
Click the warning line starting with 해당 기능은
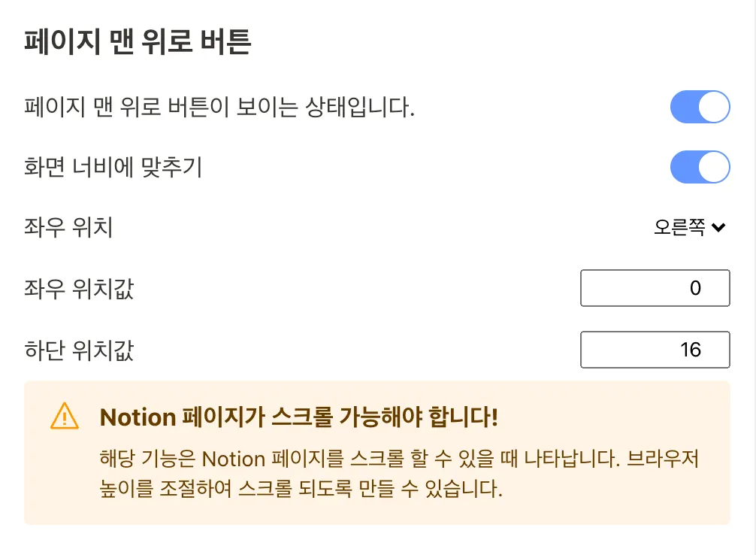pyautogui.click(x=404, y=459)
